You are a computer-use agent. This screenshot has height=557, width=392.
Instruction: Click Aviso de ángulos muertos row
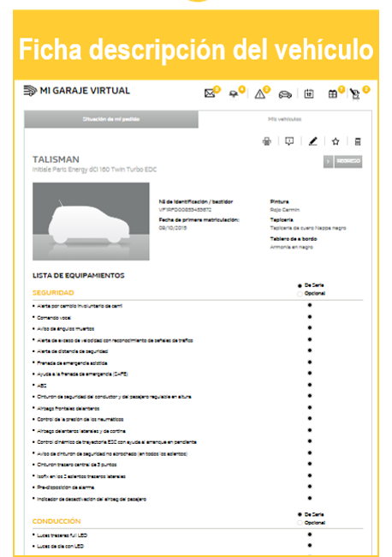(198, 328)
